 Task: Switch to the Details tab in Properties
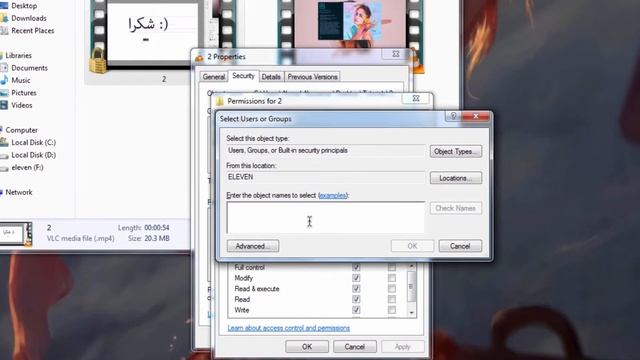pyautogui.click(x=271, y=77)
